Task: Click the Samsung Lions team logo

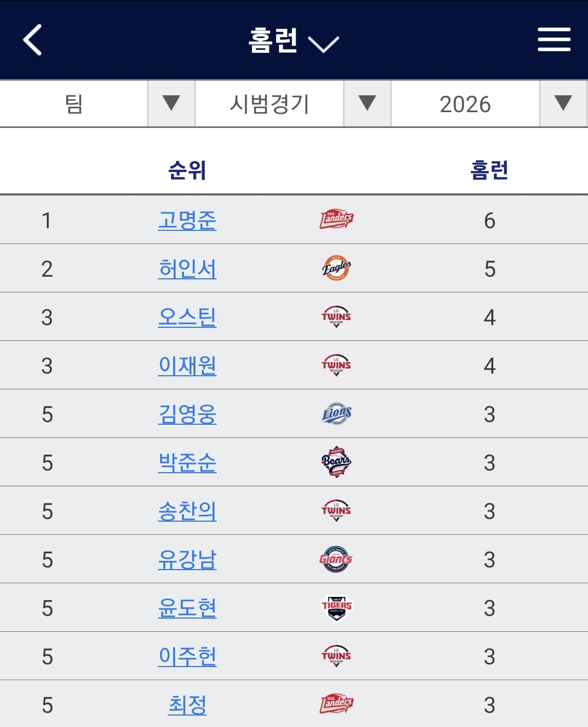Action: [x=336, y=414]
